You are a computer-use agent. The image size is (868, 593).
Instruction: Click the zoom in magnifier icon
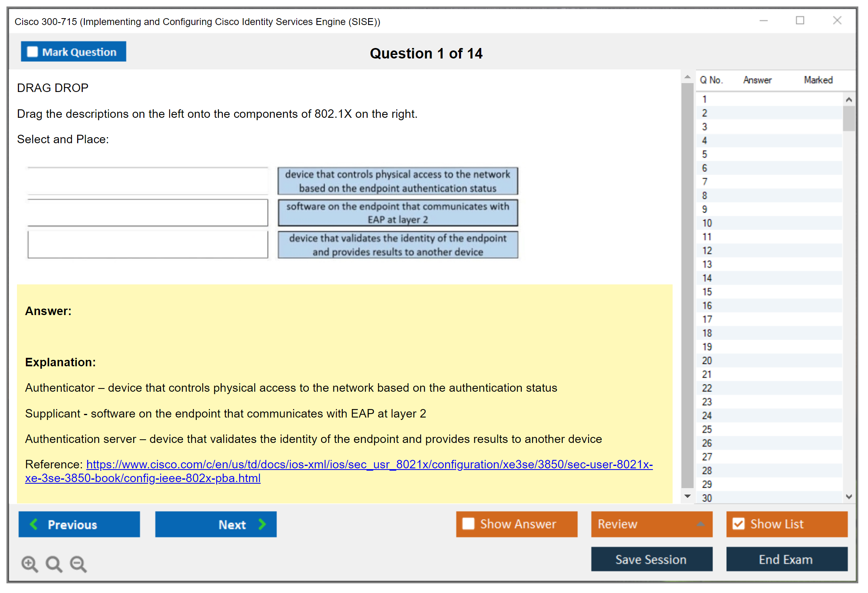(x=29, y=564)
